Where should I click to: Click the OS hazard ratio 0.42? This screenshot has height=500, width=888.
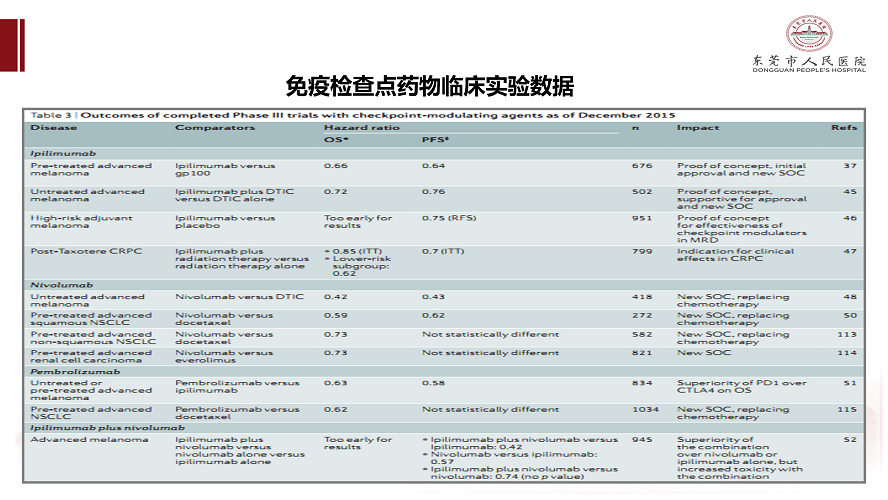click(x=336, y=297)
